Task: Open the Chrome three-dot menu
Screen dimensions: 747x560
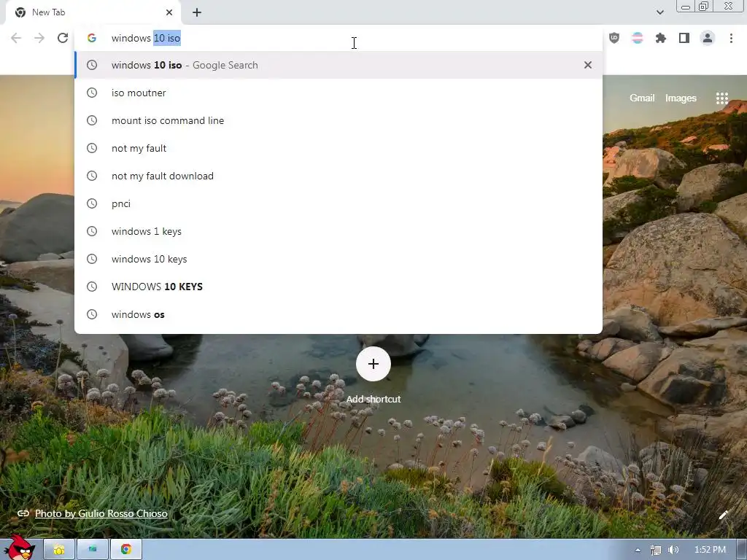Action: (x=731, y=38)
